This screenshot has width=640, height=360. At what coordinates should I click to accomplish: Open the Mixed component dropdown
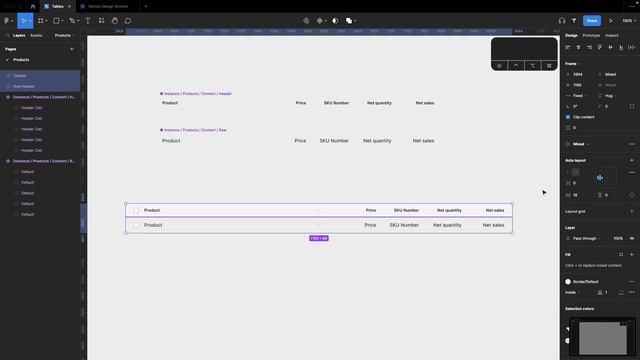coord(581,144)
